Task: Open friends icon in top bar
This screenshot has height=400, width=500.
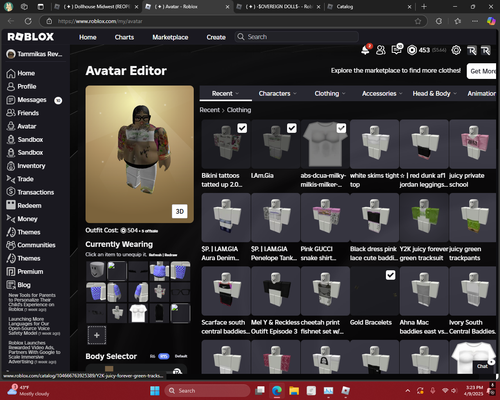Action: tap(381, 50)
